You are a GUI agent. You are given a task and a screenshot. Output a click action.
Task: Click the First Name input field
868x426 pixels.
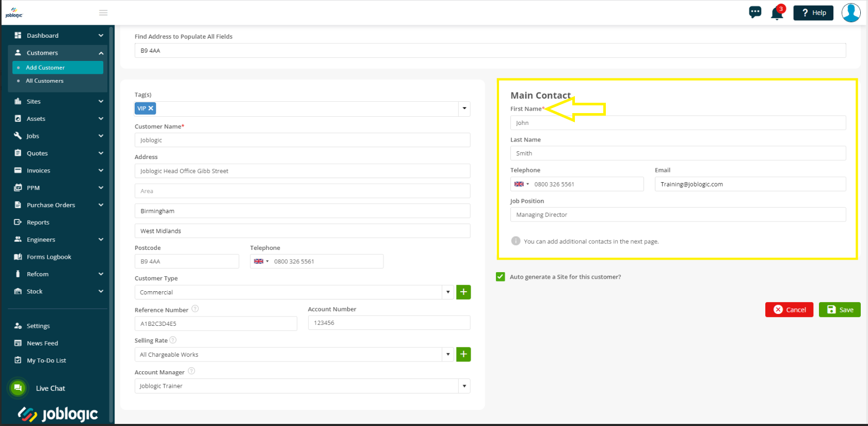678,123
